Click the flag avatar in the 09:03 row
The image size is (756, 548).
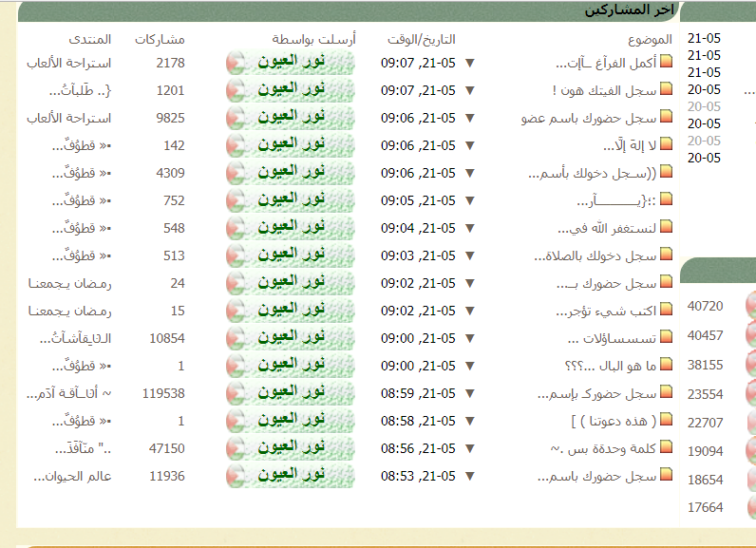click(x=236, y=256)
